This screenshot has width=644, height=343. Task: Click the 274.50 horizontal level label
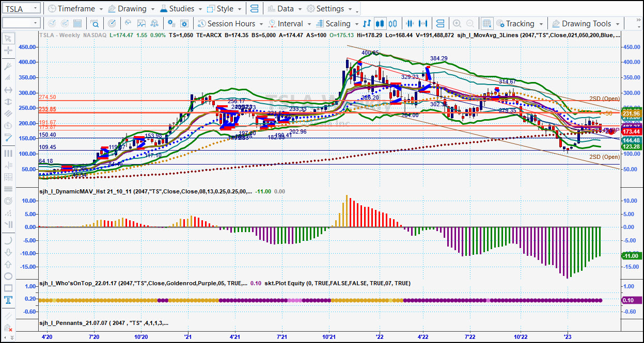(x=47, y=97)
